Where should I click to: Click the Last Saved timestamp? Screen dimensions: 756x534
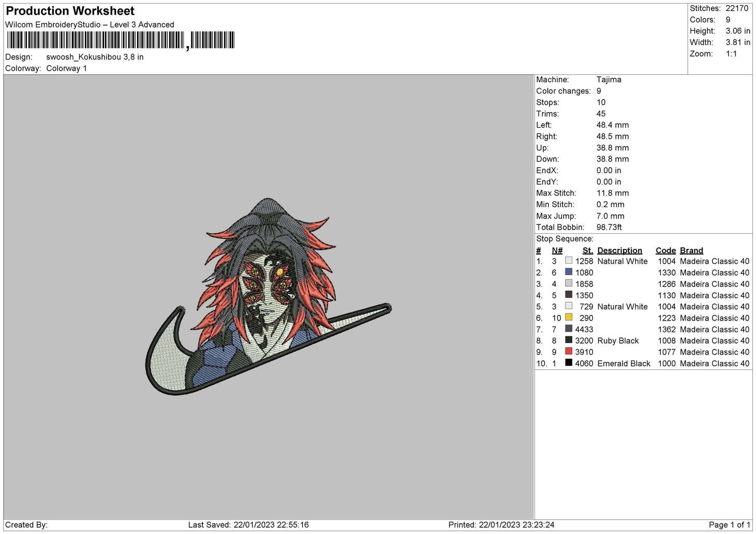[249, 525]
